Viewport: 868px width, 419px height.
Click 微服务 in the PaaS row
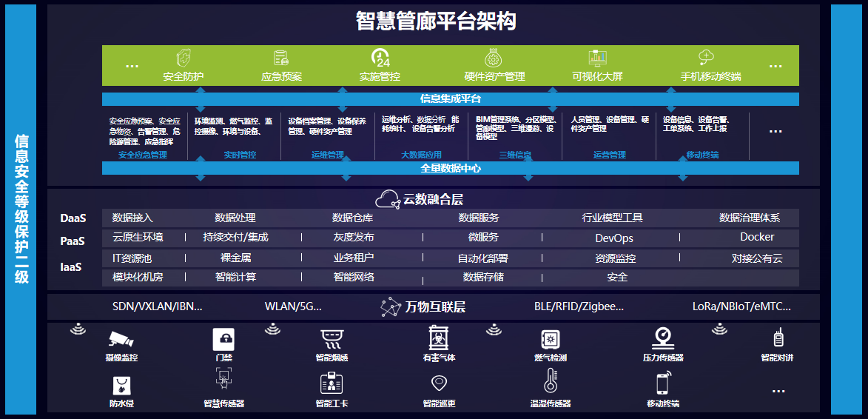483,238
